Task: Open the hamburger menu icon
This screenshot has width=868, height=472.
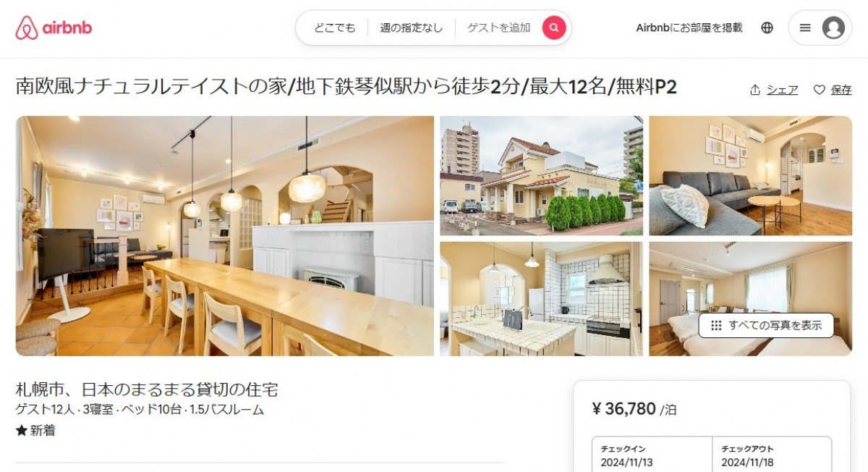Action: point(805,28)
